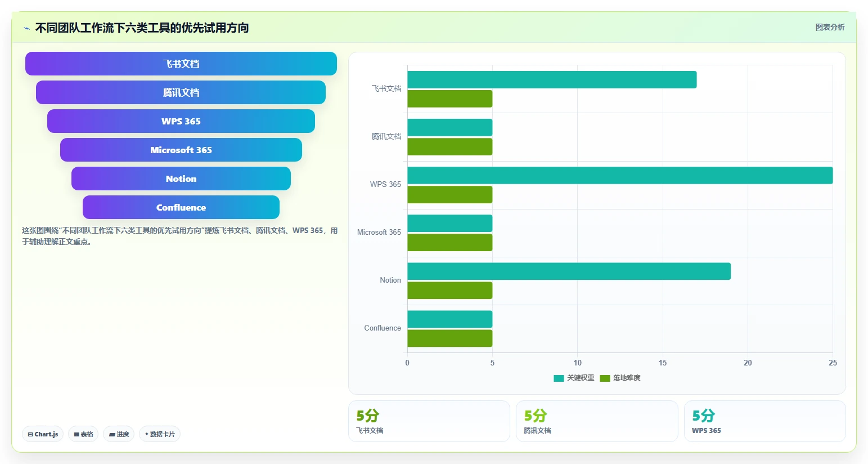Click the 进度 tag chip
The image size is (868, 464).
(x=119, y=434)
